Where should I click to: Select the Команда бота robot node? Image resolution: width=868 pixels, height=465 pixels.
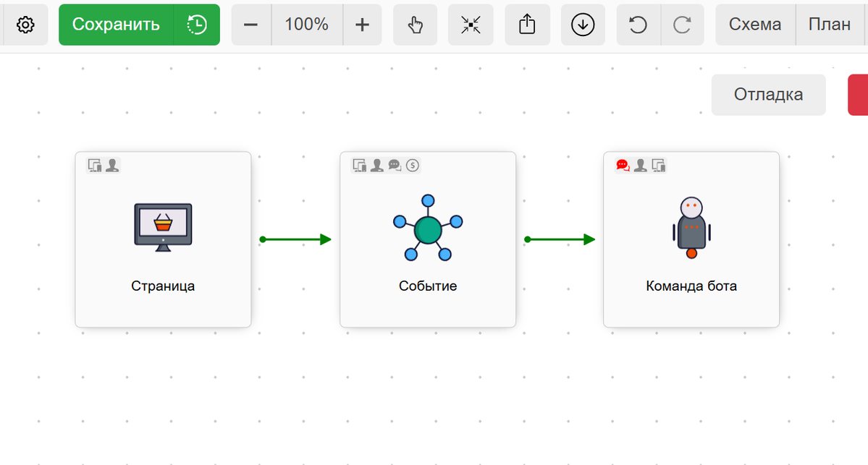point(691,239)
